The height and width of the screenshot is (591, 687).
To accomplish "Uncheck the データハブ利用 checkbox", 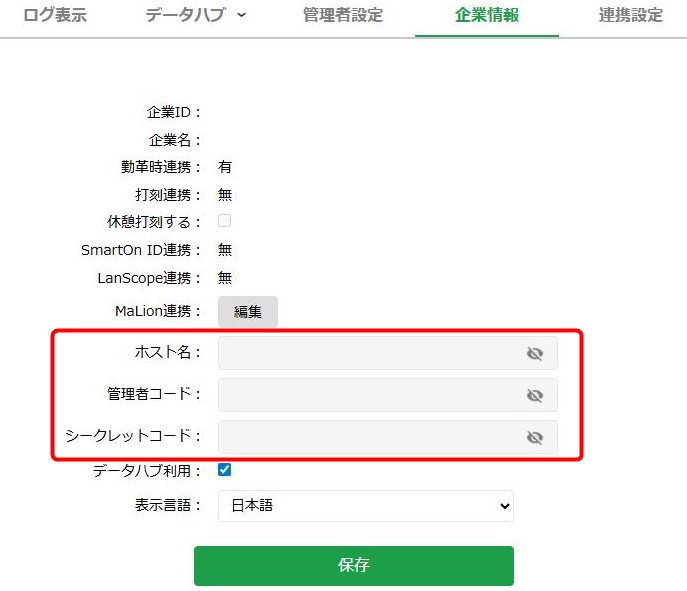I will (x=224, y=470).
